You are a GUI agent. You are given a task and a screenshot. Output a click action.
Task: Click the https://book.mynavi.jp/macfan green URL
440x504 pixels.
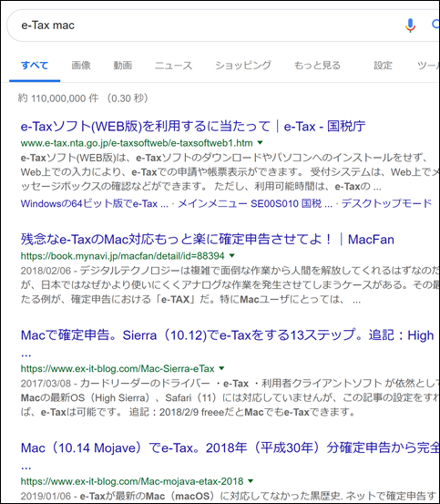tap(123, 256)
